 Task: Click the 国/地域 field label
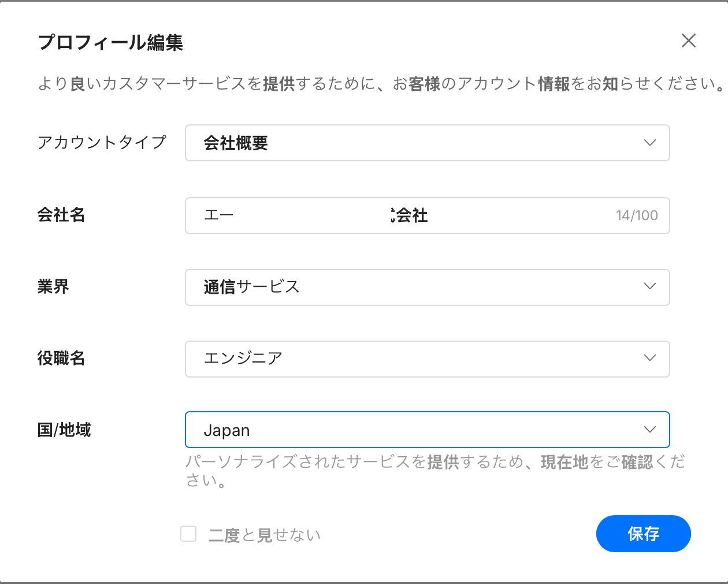tap(64, 430)
